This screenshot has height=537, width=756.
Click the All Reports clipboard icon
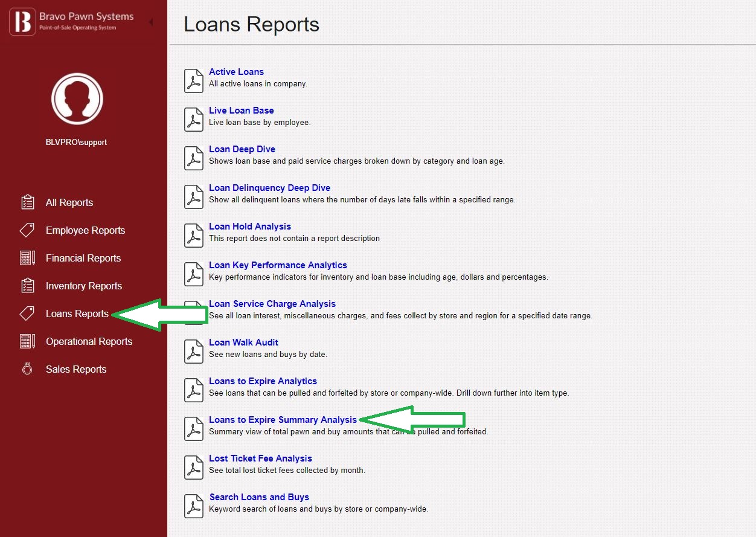tap(27, 202)
